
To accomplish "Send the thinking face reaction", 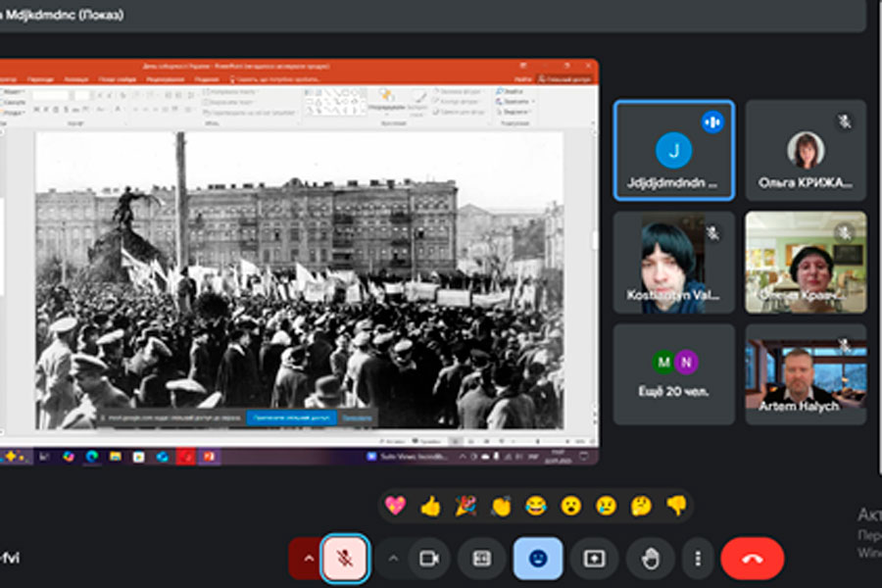I will tap(641, 506).
